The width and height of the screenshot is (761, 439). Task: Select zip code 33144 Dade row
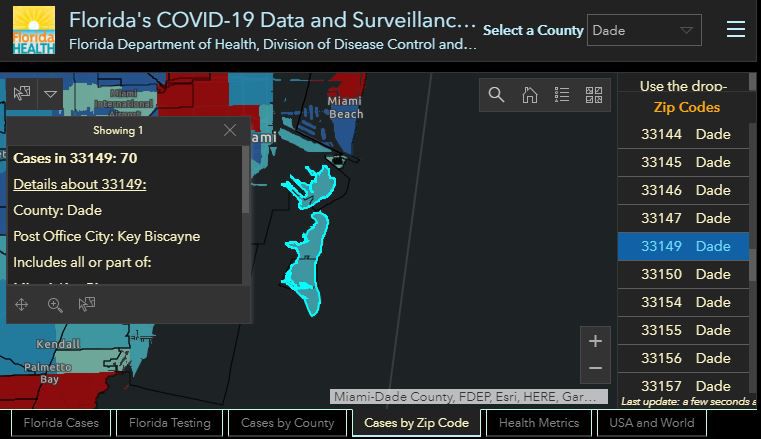pyautogui.click(x=683, y=134)
